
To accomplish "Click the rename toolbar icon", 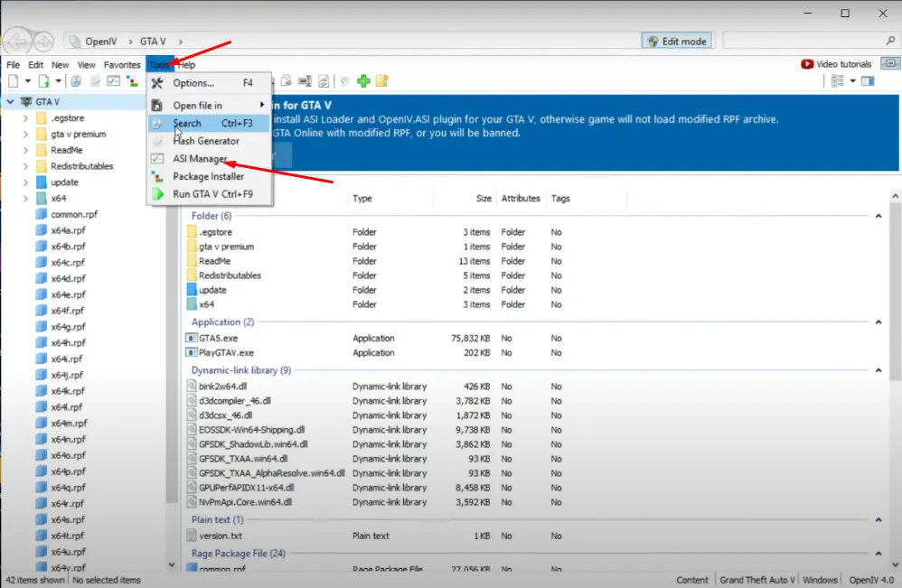I will pos(305,81).
